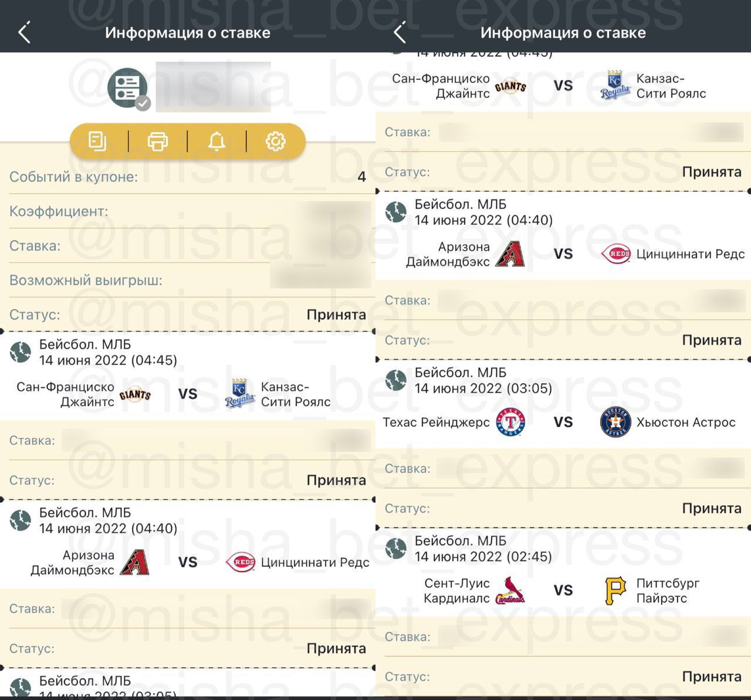This screenshot has height=700, width=751.
Task: Click Diamondbacks logo in right panel
Action: (x=510, y=254)
